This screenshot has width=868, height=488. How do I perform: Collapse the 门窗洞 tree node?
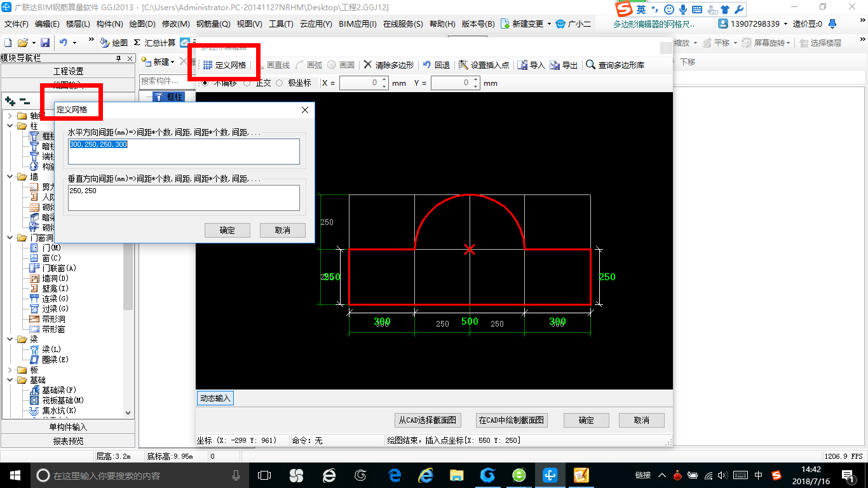coord(10,238)
